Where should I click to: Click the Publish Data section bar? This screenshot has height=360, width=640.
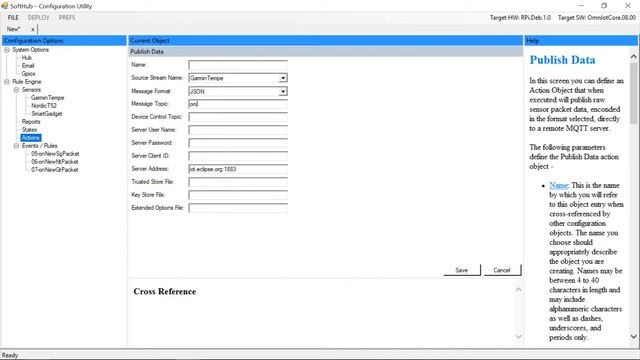[x=325, y=52]
